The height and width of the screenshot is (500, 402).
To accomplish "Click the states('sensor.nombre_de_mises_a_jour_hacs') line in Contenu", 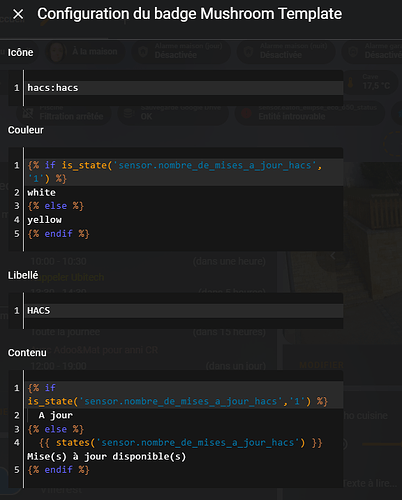I will [180, 443].
